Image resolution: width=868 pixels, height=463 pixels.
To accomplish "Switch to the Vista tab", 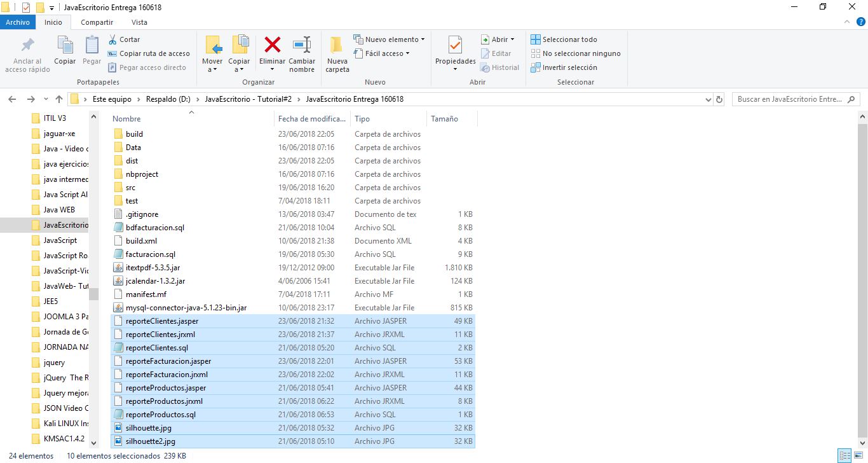I will coord(139,22).
